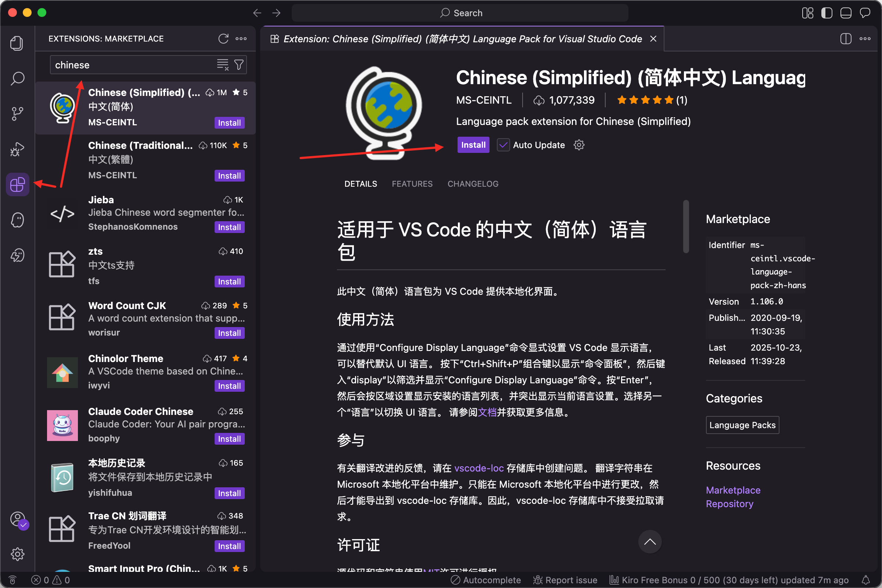
Task: Refresh the extensions marketplace list
Action: (x=223, y=39)
